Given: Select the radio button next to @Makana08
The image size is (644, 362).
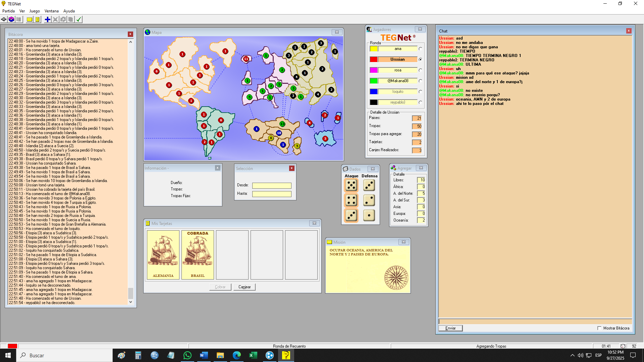Looking at the screenshot, I should point(420,81).
